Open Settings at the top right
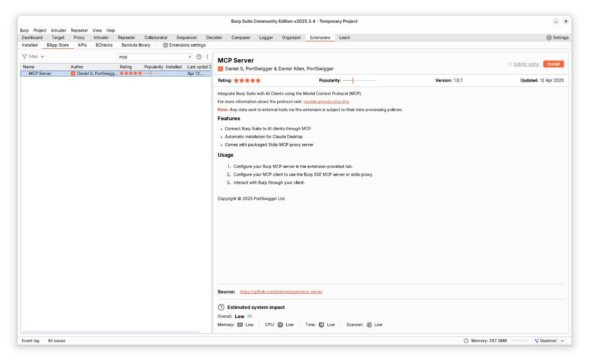 click(x=557, y=37)
